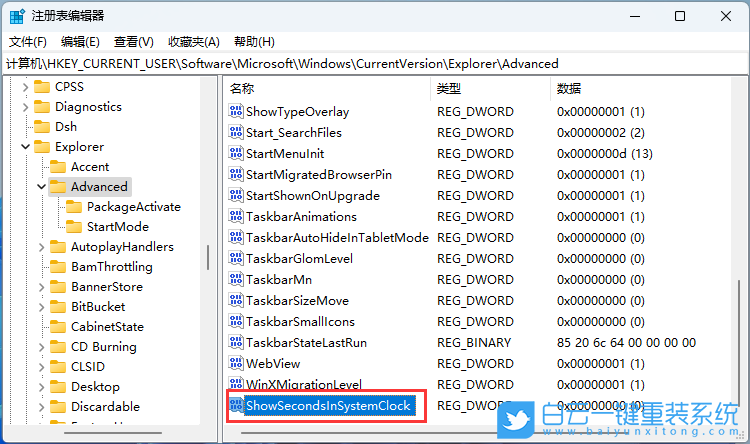
Task: Select the TaskbarAnimations value icon
Action: click(x=237, y=216)
